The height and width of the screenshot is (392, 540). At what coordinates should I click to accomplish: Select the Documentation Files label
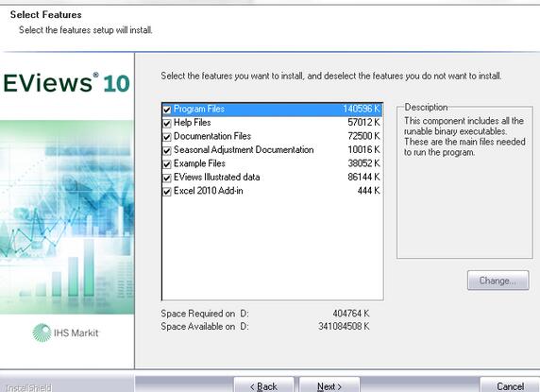(212, 136)
